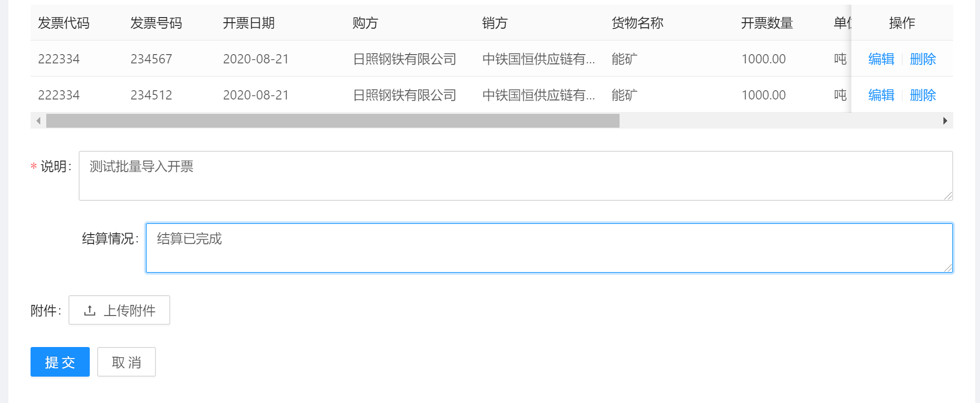
Task: Click the horizontal scrollbar thumb of the table
Action: point(333,121)
